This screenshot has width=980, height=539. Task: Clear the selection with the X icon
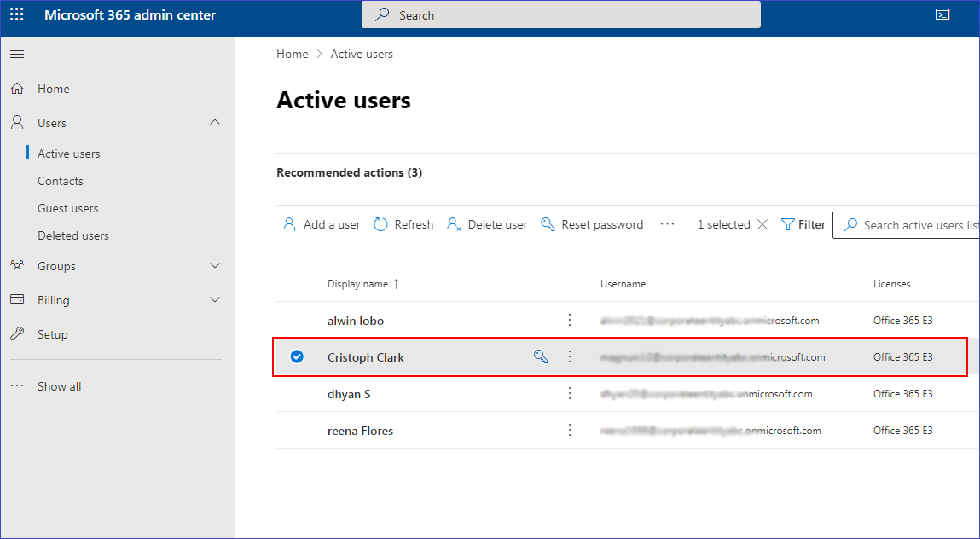pyautogui.click(x=763, y=224)
